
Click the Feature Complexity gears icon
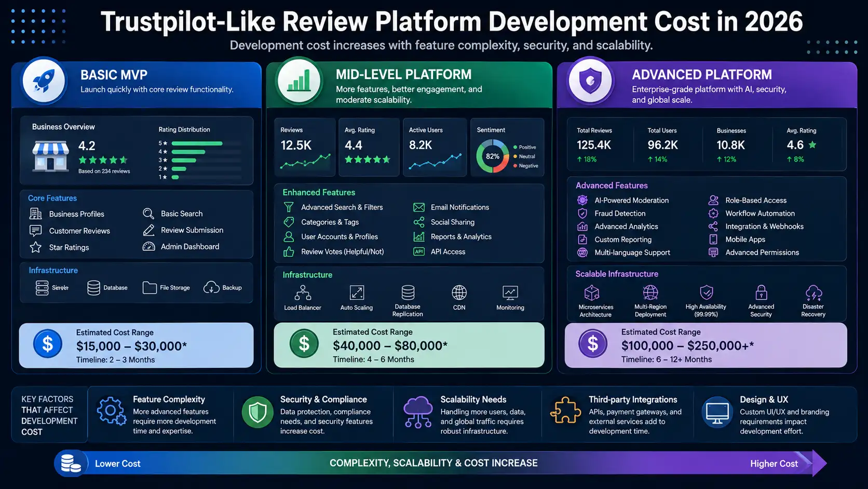click(111, 411)
